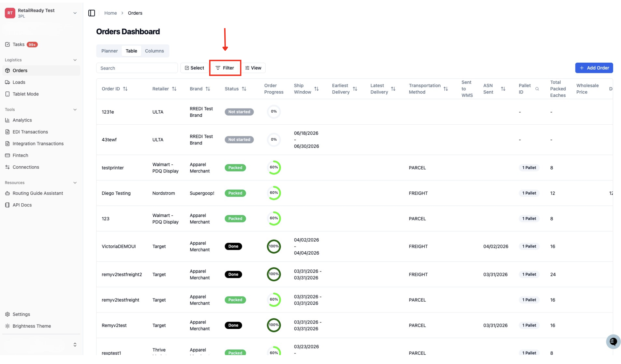The height and width of the screenshot is (364, 621).
Task: Sort the Status column
Action: (x=244, y=89)
